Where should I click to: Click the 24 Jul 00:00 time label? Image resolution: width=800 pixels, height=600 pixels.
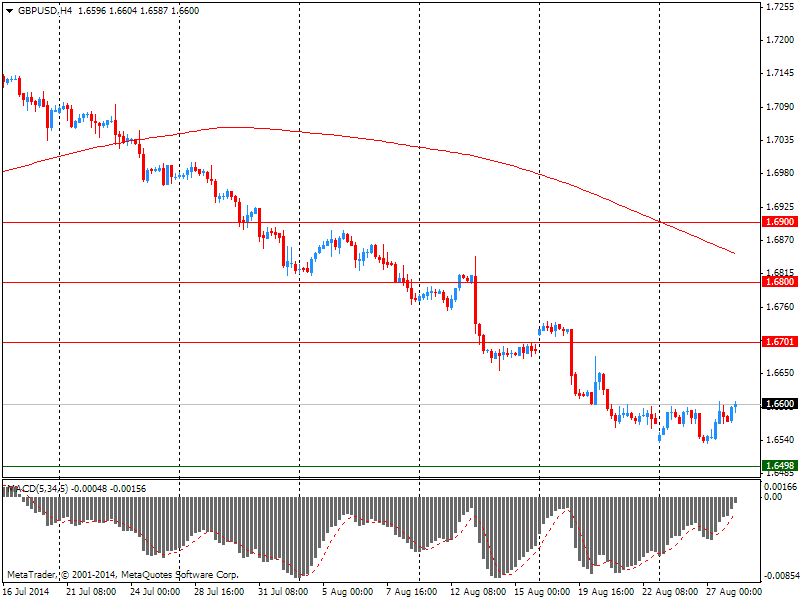click(155, 592)
